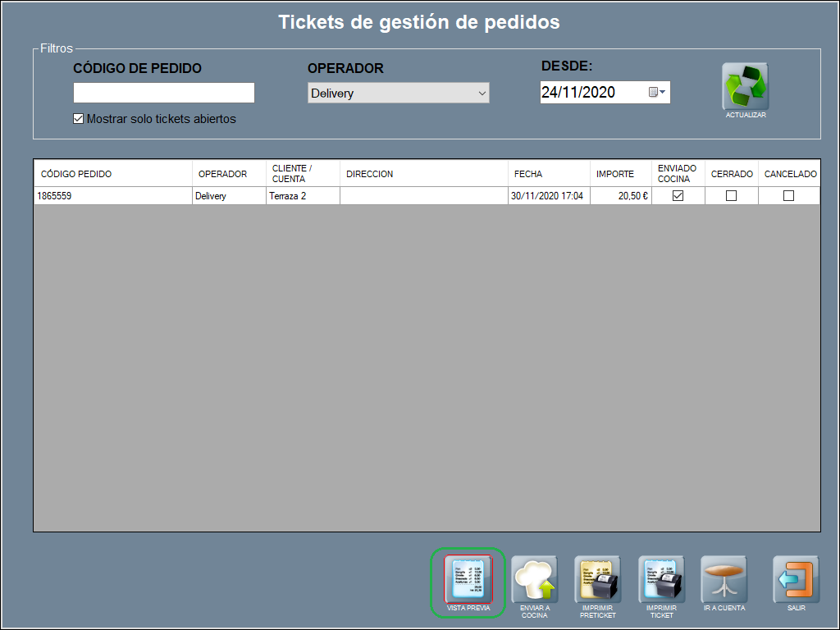Click the Vista Previa ticket icon
The image size is (840, 630).
[x=468, y=579]
